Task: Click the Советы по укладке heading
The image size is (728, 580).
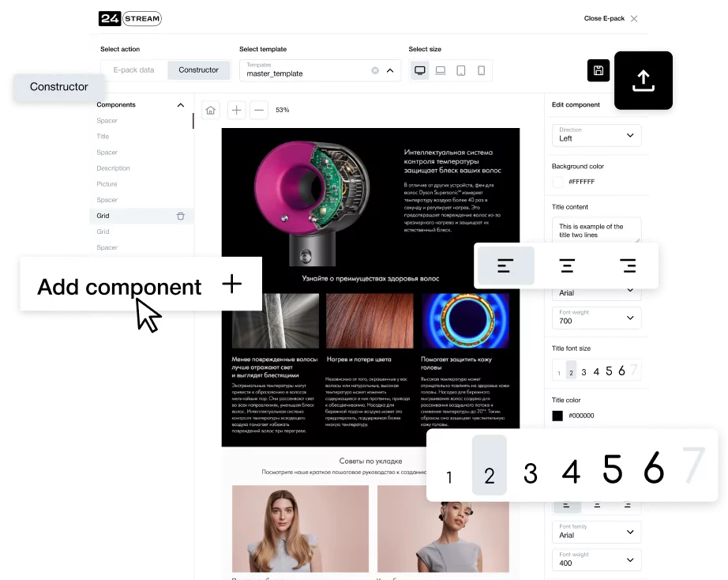Action: (370, 461)
